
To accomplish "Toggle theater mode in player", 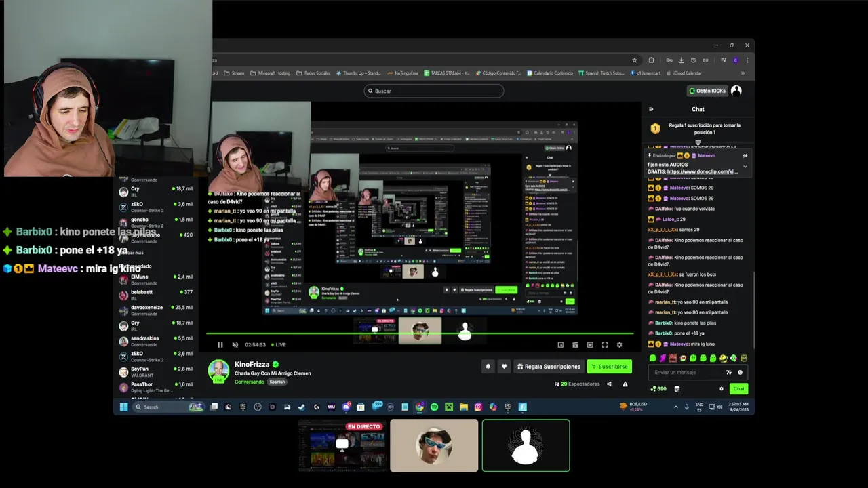I will pyautogui.click(x=590, y=345).
